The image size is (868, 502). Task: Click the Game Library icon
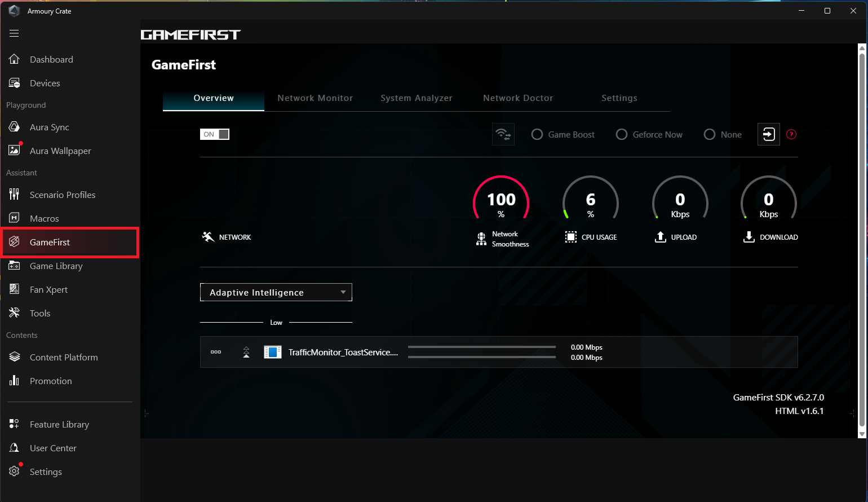coord(14,266)
